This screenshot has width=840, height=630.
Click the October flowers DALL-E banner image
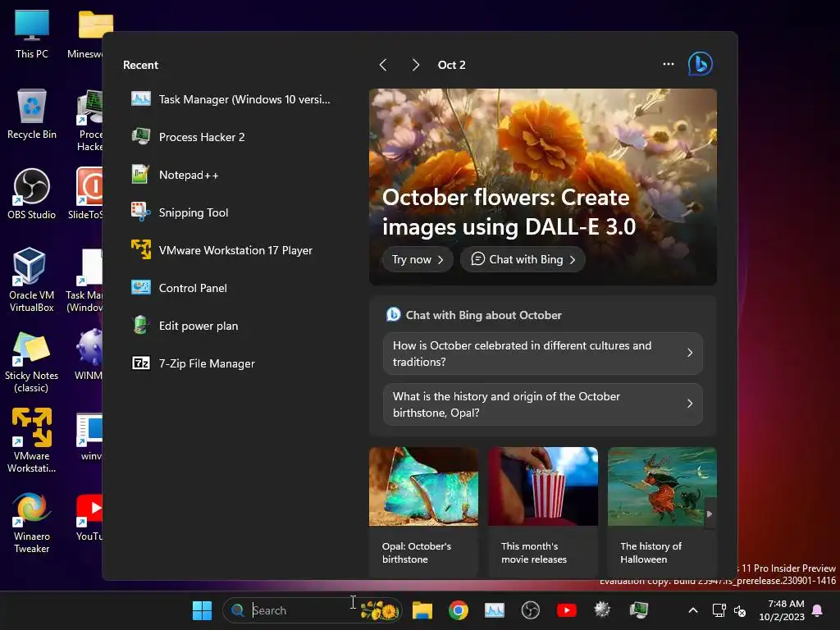tap(543, 187)
